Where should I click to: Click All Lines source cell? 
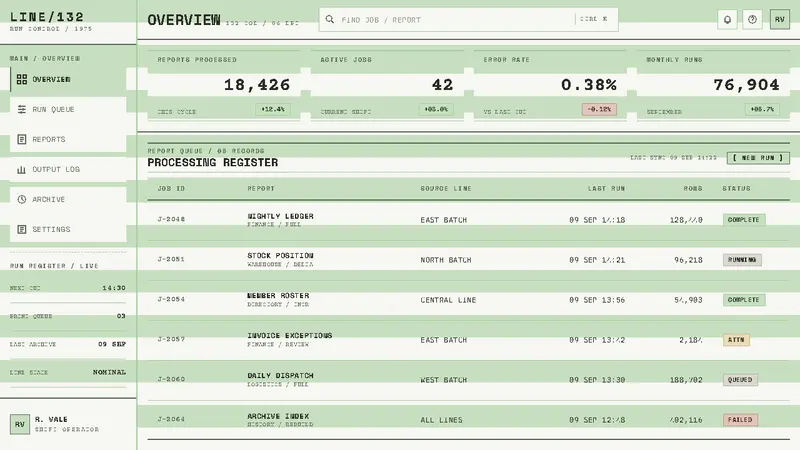tap(441, 420)
